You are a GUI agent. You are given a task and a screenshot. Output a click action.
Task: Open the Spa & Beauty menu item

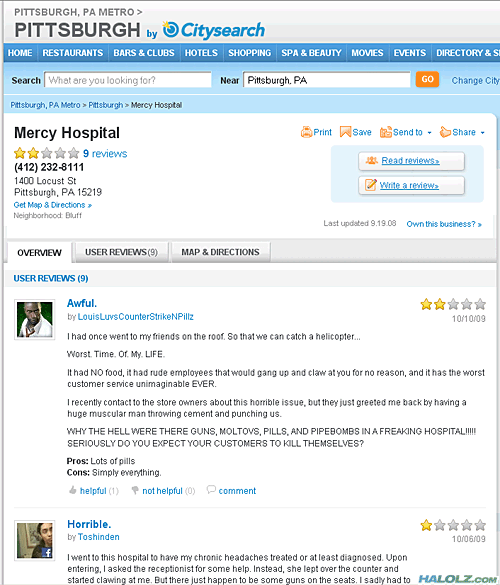tap(311, 53)
